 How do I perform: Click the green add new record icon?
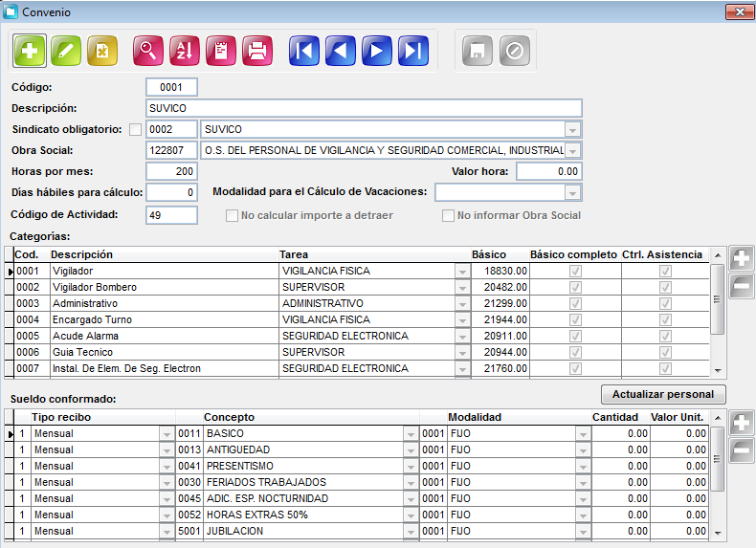[x=30, y=51]
